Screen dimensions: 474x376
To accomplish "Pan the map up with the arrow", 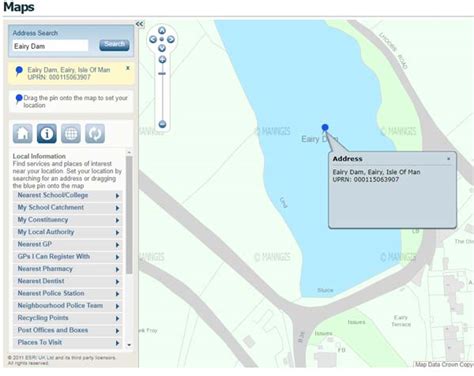I will pyautogui.click(x=162, y=31).
